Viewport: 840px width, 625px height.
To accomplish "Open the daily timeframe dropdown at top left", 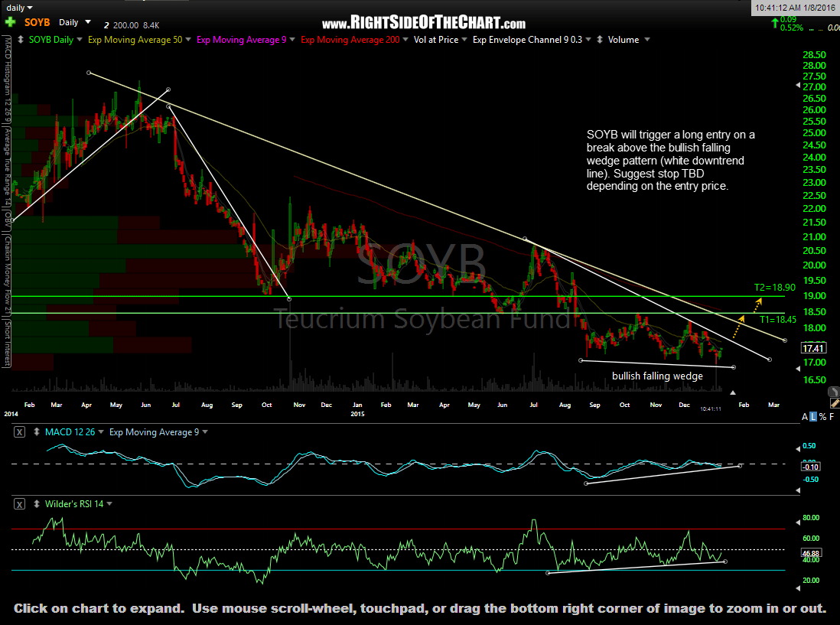I will tap(19, 6).
